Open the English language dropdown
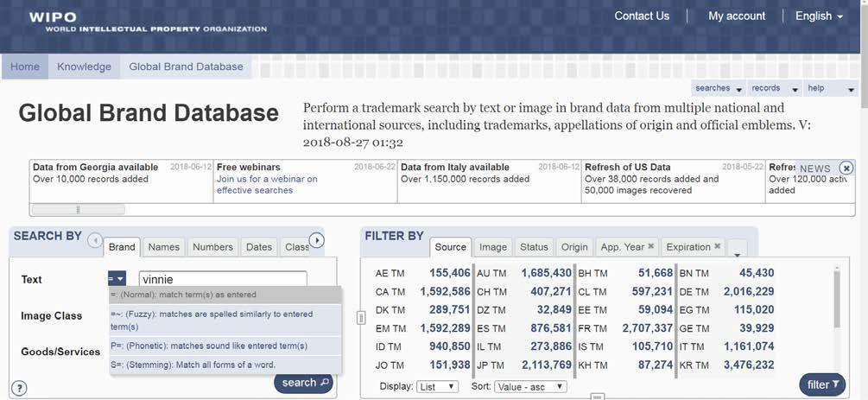868x400 pixels. point(819,16)
